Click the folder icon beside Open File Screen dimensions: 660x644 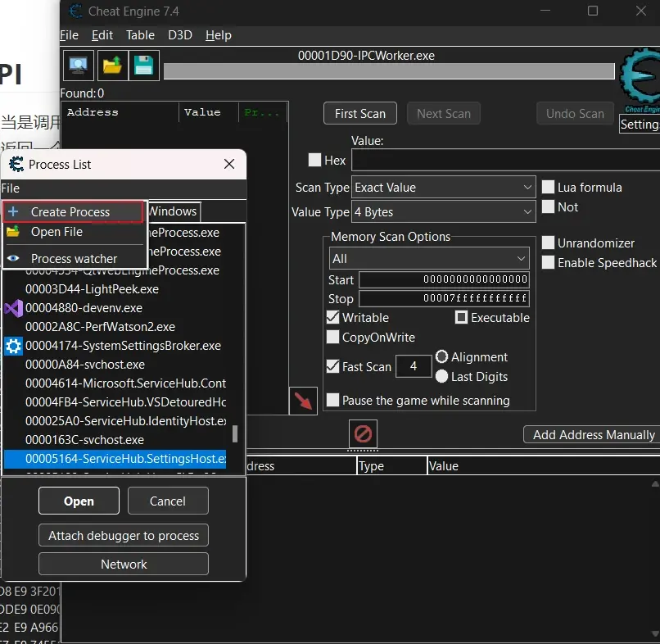(13, 231)
